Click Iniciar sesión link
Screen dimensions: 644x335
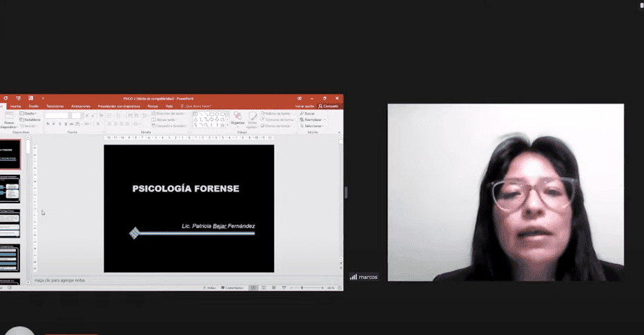click(x=304, y=106)
